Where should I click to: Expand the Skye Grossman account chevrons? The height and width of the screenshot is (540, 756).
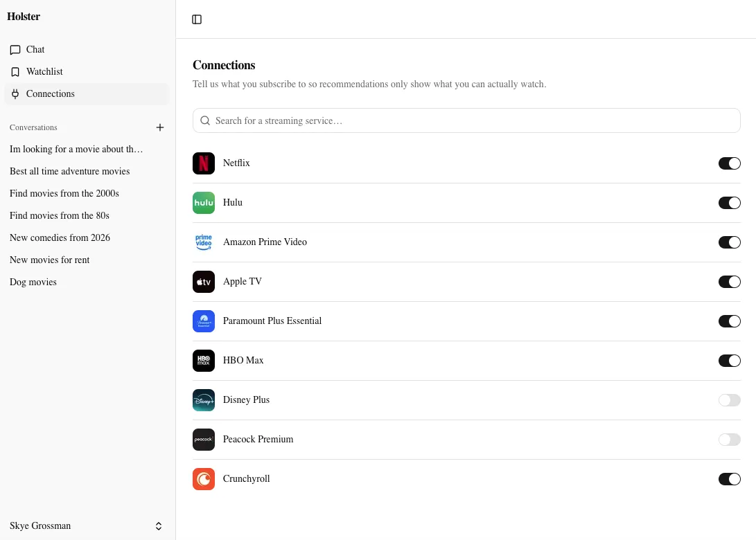[x=159, y=526]
